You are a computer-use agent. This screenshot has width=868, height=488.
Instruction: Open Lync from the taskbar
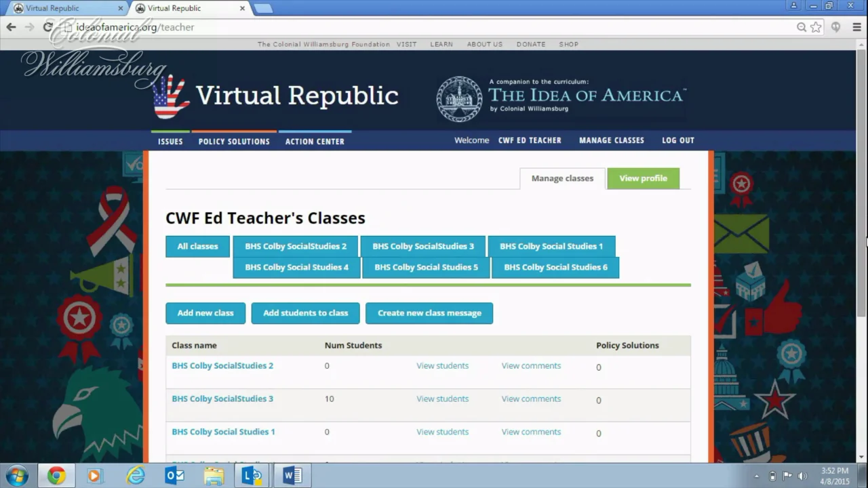coord(252,475)
